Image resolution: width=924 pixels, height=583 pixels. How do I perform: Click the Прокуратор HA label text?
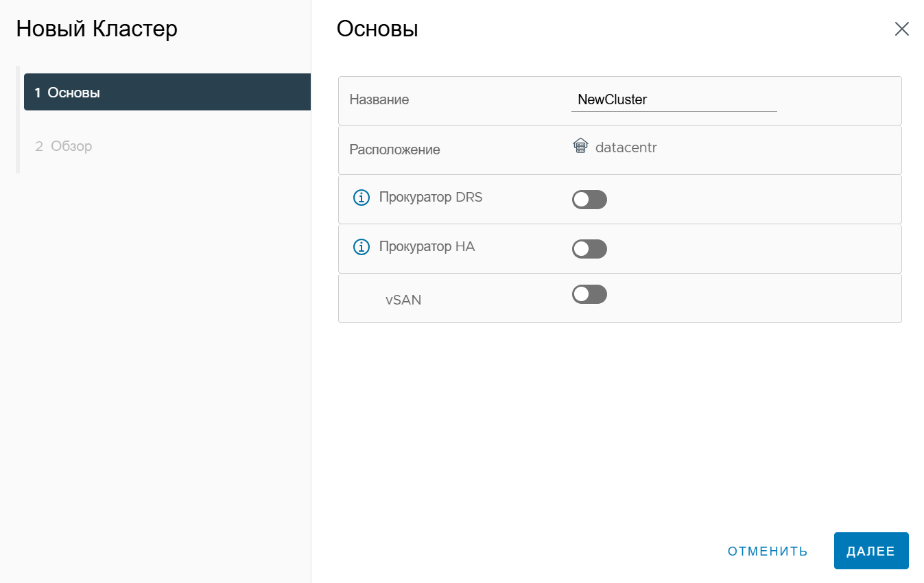[427, 246]
